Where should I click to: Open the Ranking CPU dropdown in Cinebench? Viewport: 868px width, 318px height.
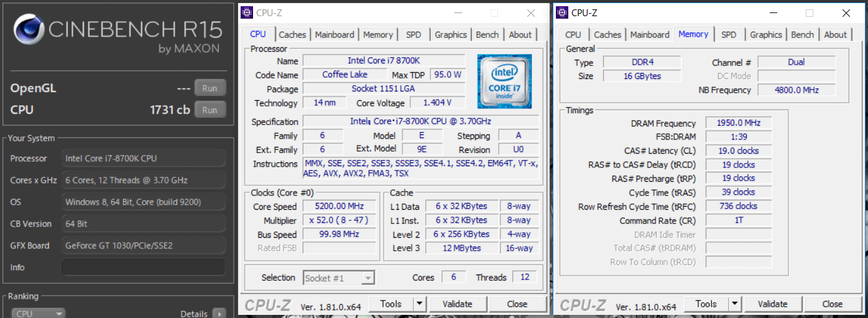(39, 314)
